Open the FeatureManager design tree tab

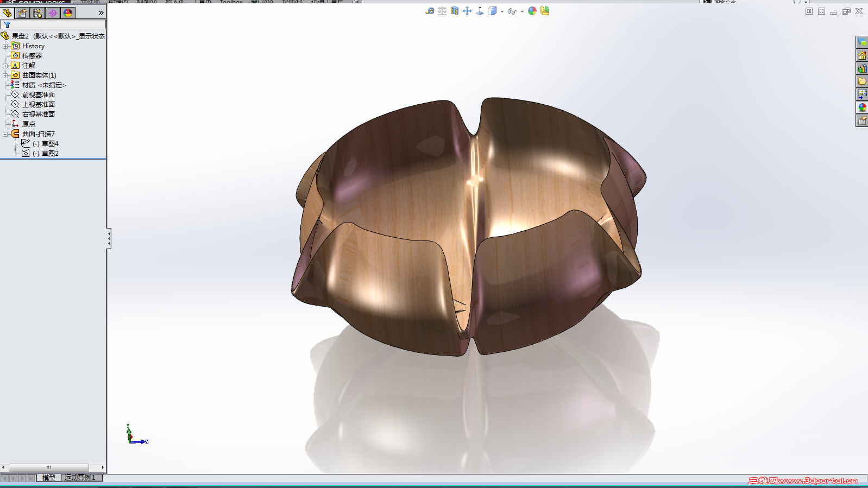point(7,13)
